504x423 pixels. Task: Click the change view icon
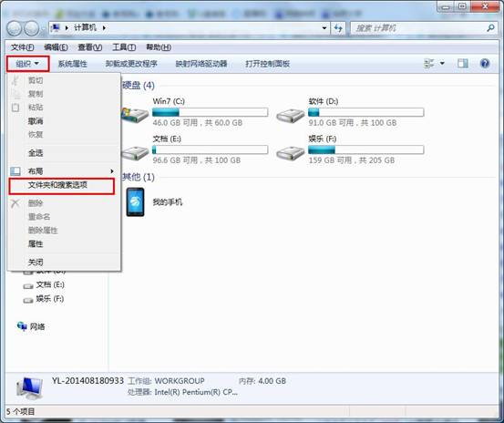[x=429, y=63]
